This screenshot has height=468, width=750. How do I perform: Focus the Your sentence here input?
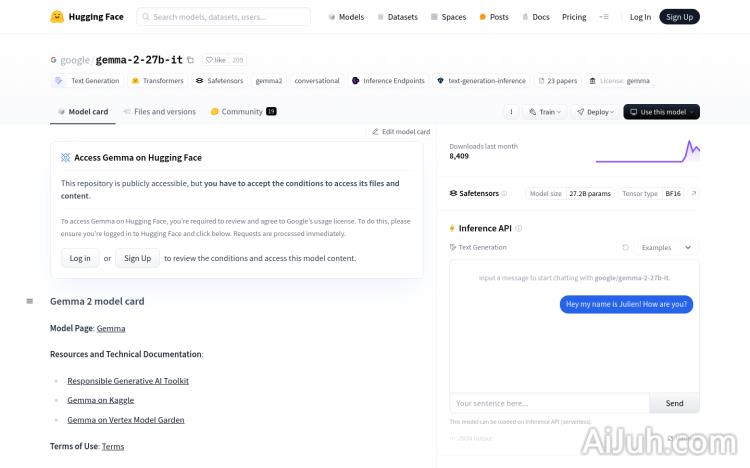pyautogui.click(x=549, y=403)
